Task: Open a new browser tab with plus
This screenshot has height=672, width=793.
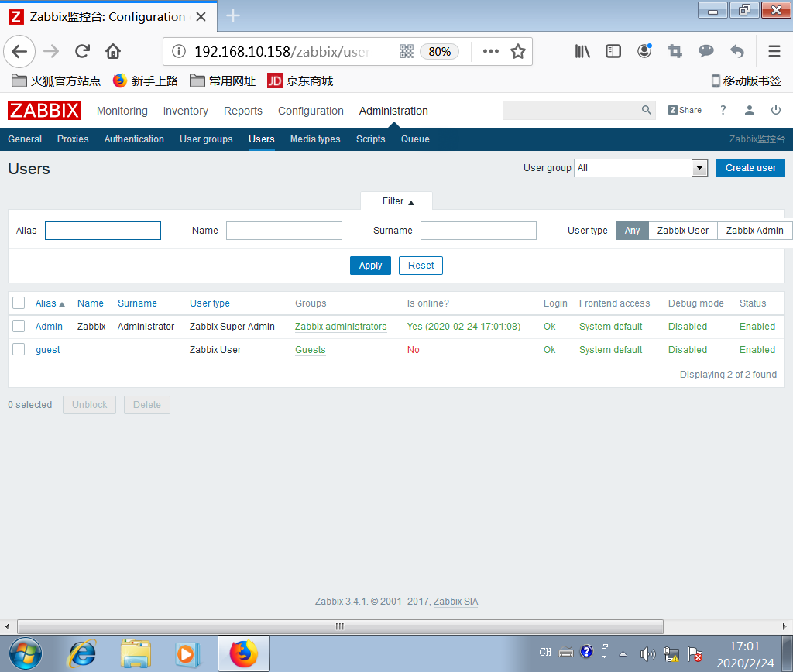Action: (232, 16)
